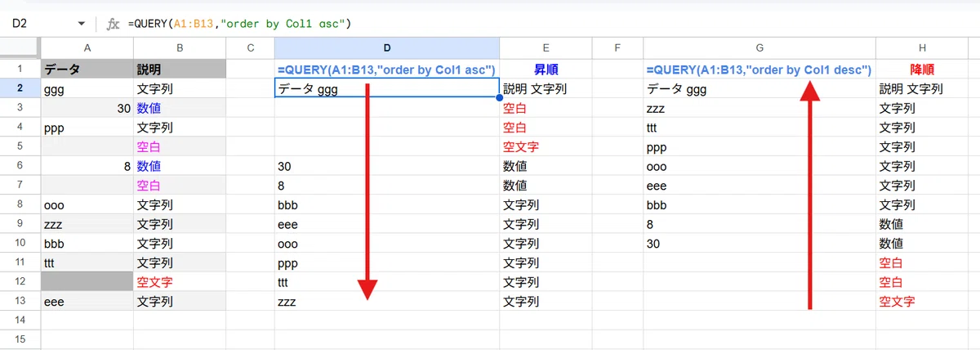This screenshot has height=350, width=980.
Task: Click G1 with desc QUERY formula text
Action: [x=759, y=70]
